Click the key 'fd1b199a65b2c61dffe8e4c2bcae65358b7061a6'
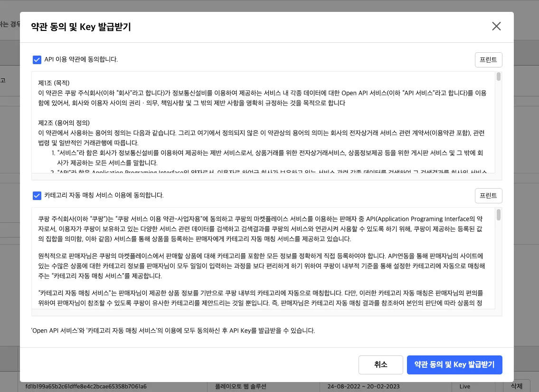Image resolution: width=539 pixels, height=392 pixels. pyautogui.click(x=86, y=386)
